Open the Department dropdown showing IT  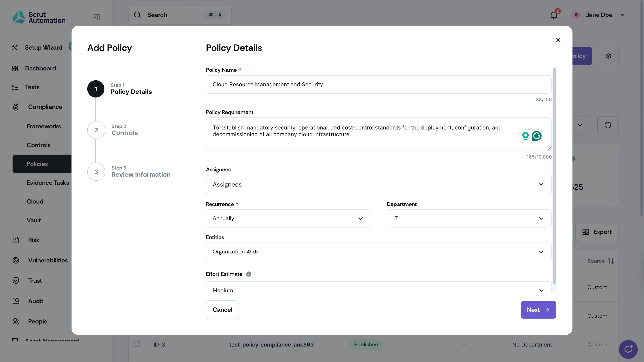pyautogui.click(x=469, y=218)
